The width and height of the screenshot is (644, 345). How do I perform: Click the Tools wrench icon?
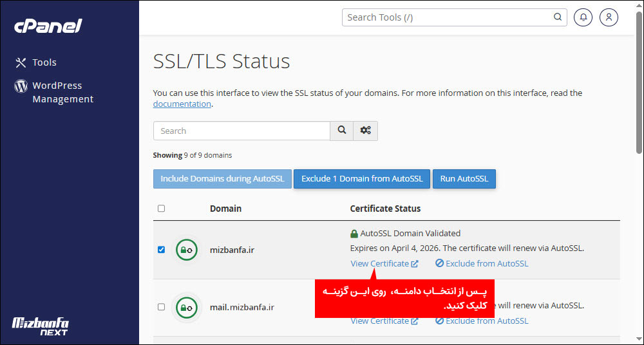[21, 62]
